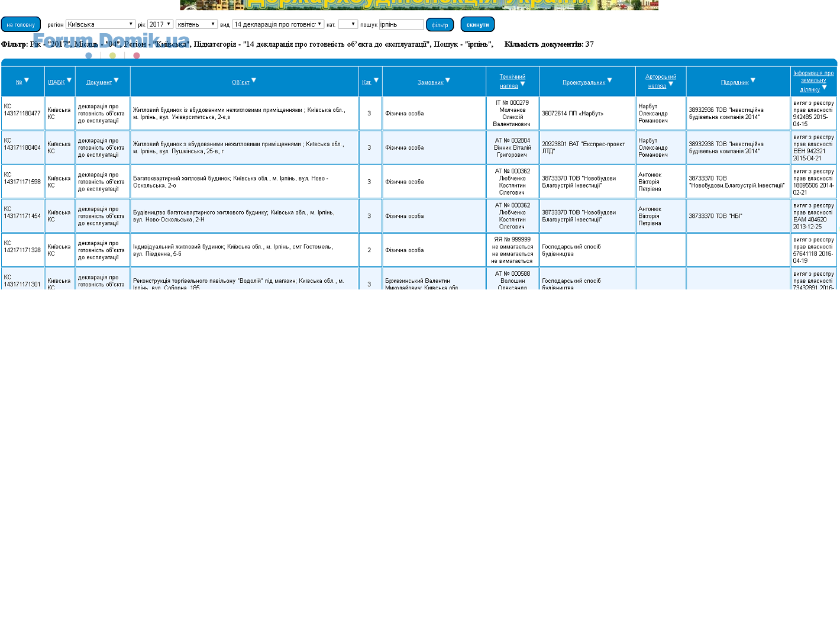Click the 'Авторський нагляд' header link
This screenshot has height=622, width=840.
coord(660,81)
